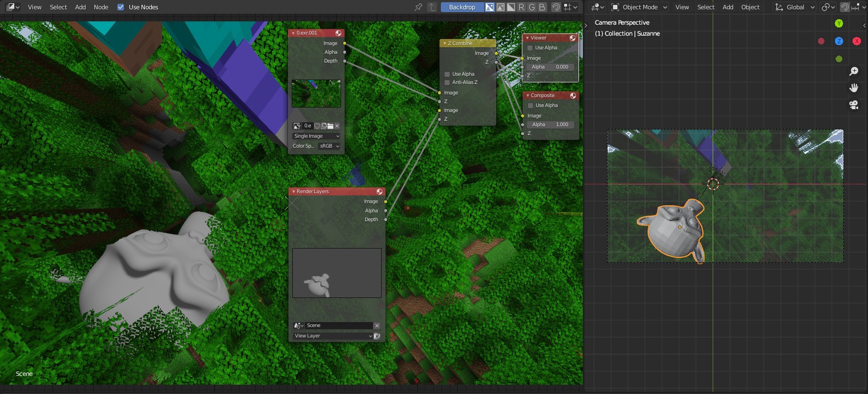Screen dimensions: 868x394
Task: Click the pin node tree icon
Action: click(x=418, y=7)
